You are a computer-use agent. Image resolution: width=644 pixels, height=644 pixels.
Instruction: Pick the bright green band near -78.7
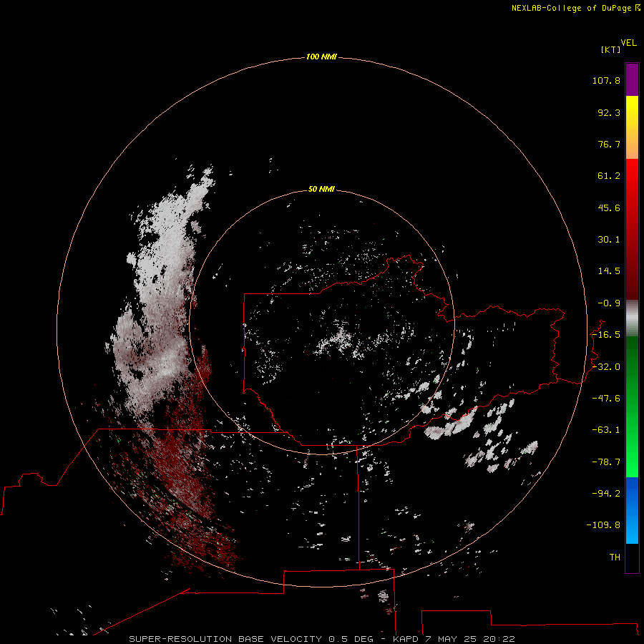632,460
